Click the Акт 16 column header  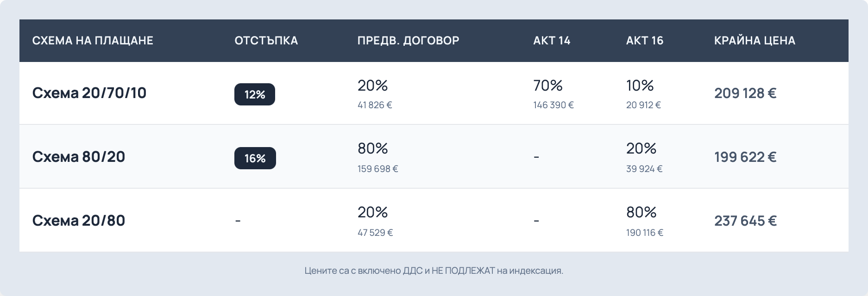click(x=644, y=41)
